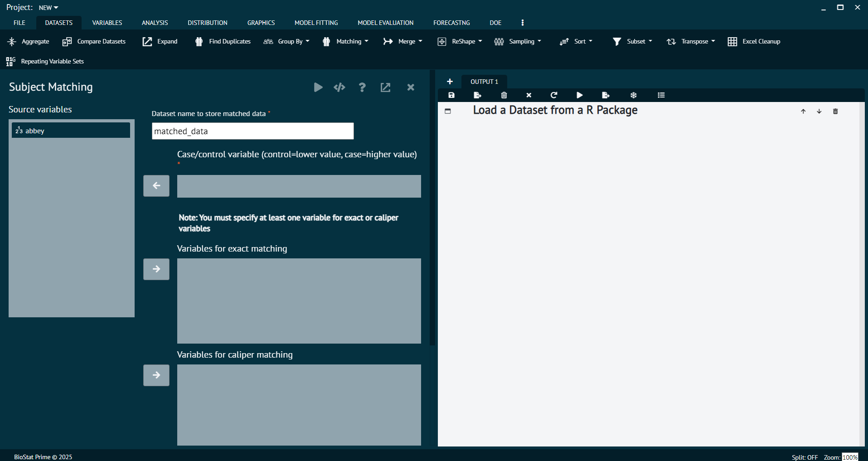This screenshot has height=461, width=868.
Task: Switch to the GRAPHICS ribbon tab
Action: point(261,23)
